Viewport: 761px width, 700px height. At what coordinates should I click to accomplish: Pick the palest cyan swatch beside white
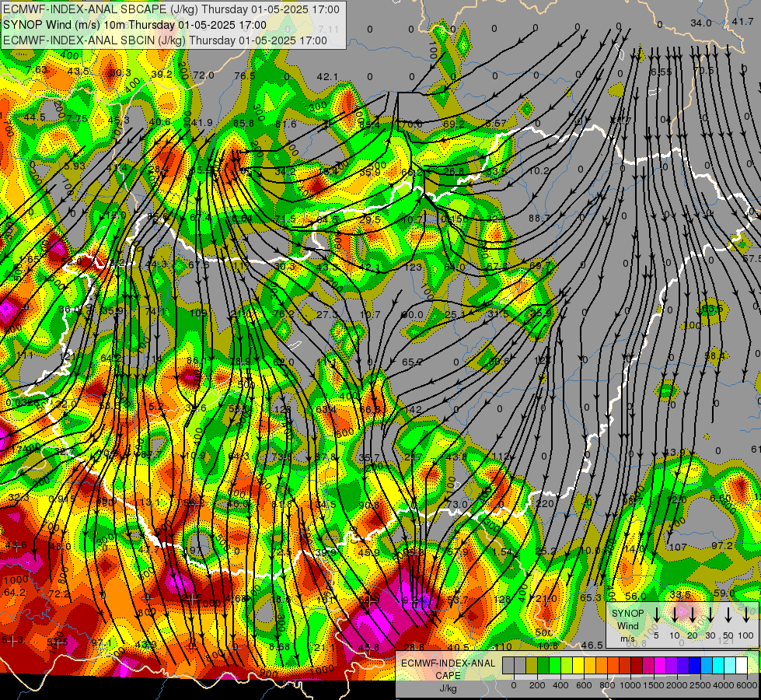[x=730, y=665]
